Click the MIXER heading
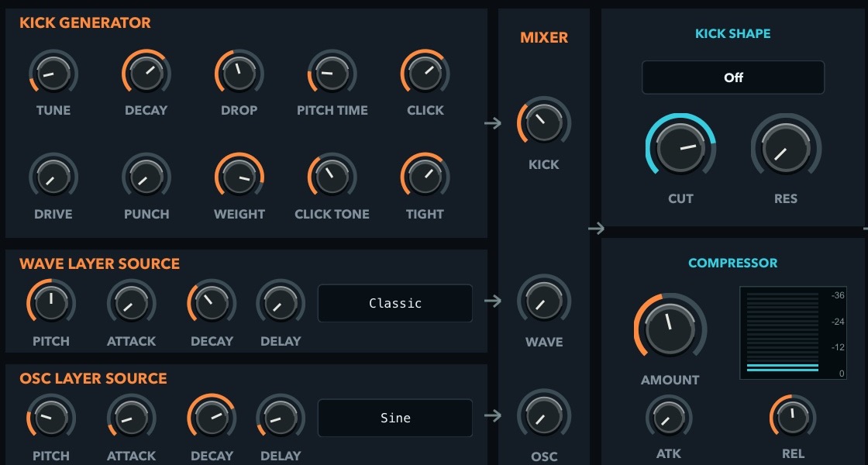 tap(544, 38)
